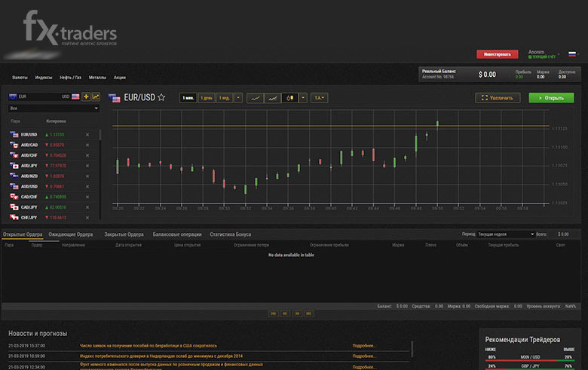Click the green Открыть button
This screenshot has width=588, height=370.
(x=551, y=98)
